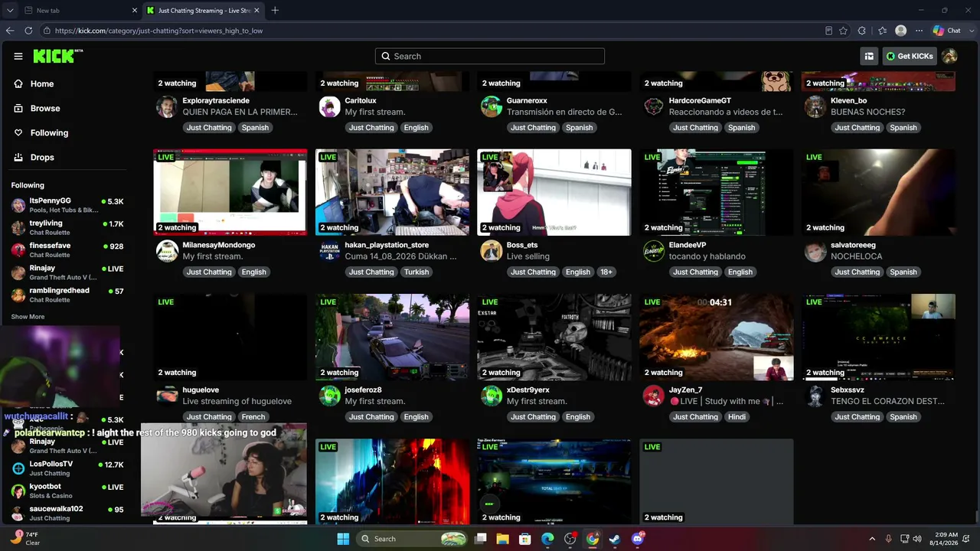Open Caritolux's channel avatar

[329, 106]
